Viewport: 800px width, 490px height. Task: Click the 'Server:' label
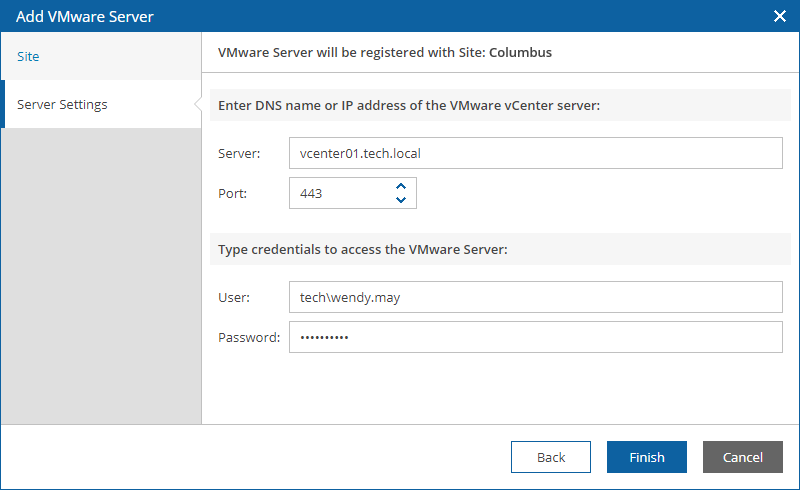[x=239, y=154]
